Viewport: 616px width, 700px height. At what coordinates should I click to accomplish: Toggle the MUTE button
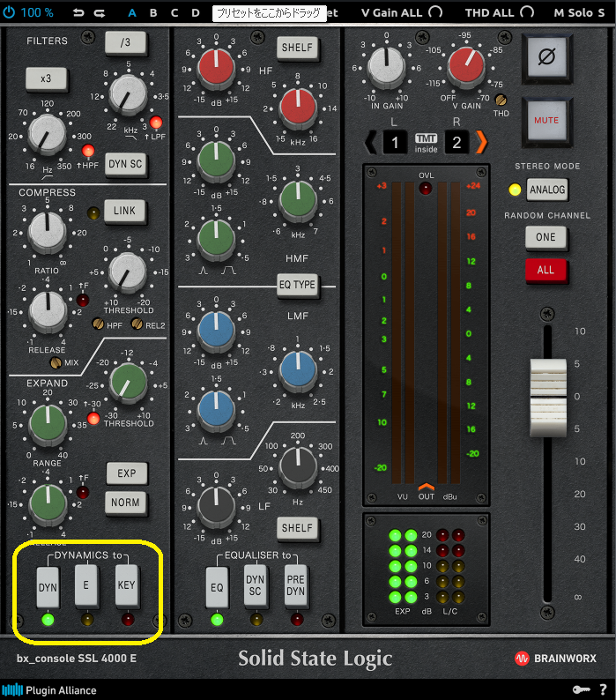tap(546, 121)
